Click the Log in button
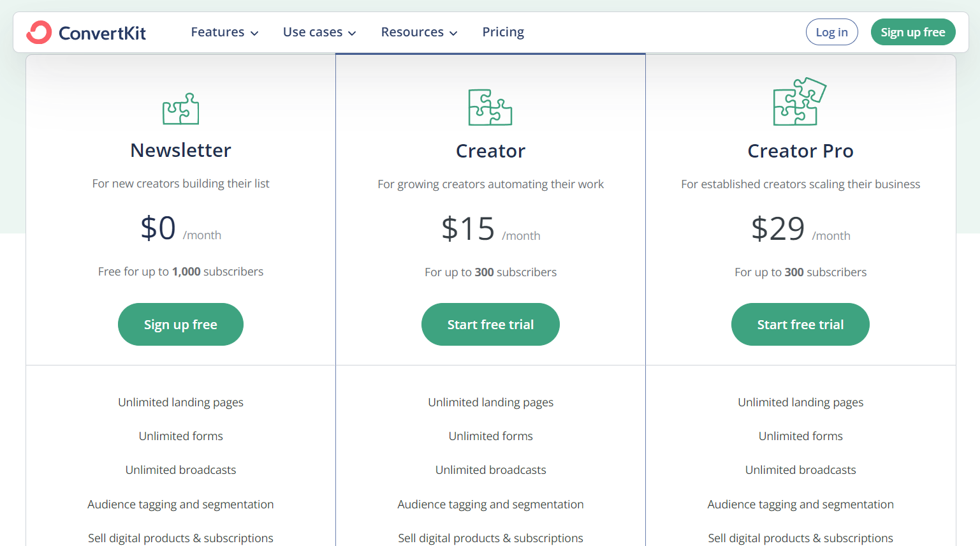This screenshot has height=546, width=980. [x=831, y=32]
